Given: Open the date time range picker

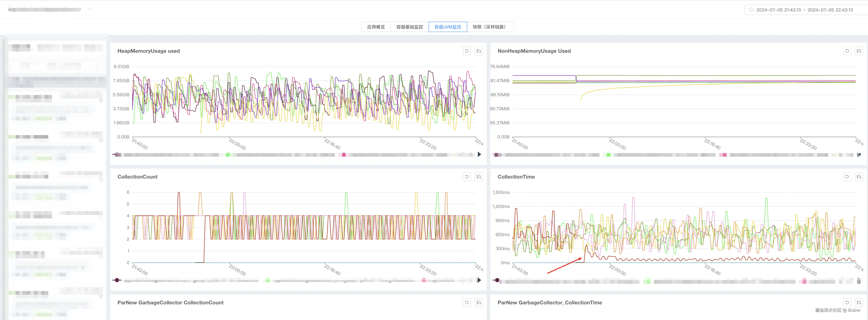Looking at the screenshot, I should point(804,10).
